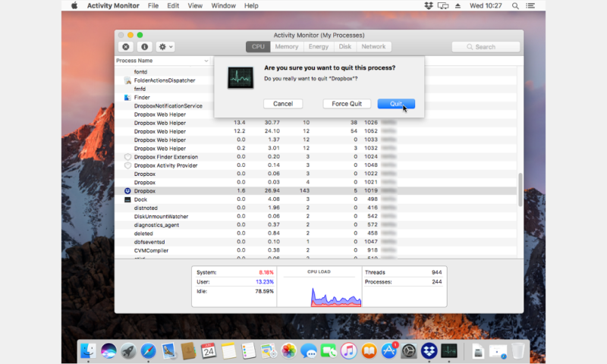The height and width of the screenshot is (364, 607).
Task: Open Launchpad from the Dock
Action: tap(128, 351)
